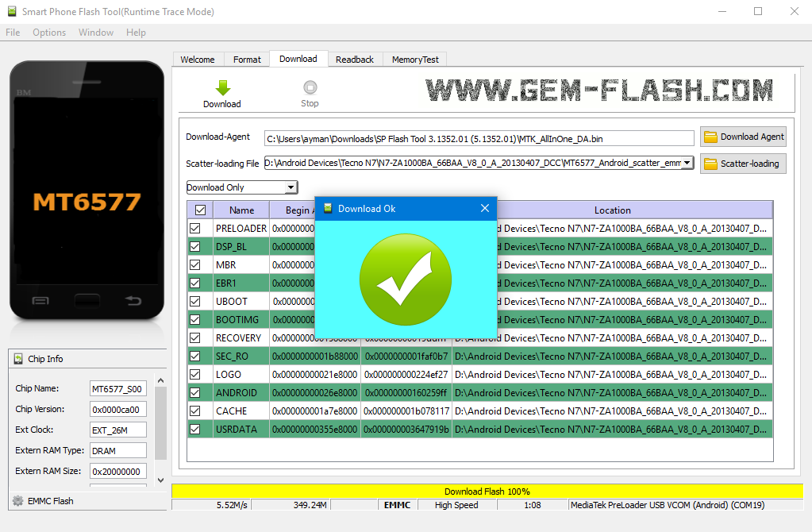This screenshot has height=532, width=812.
Task: Uncheck the DSP_BL checkbox
Action: [x=195, y=247]
